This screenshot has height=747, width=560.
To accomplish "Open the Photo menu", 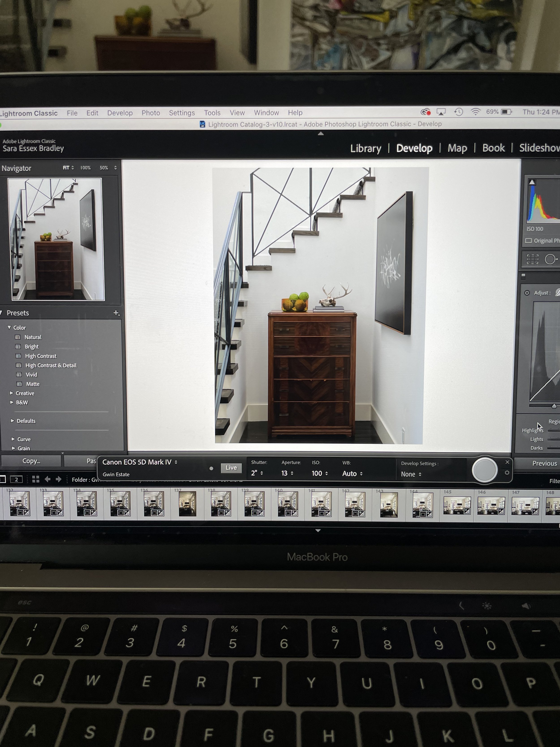I will [151, 113].
